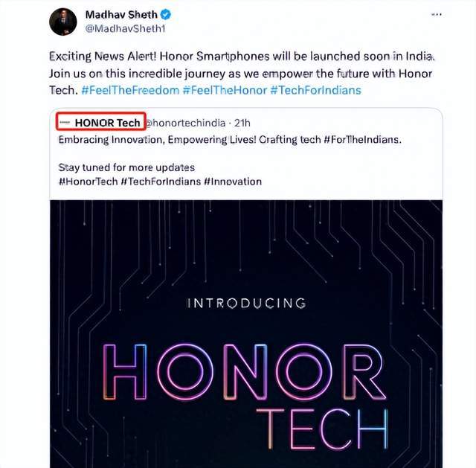The width and height of the screenshot is (476, 468).
Task: Click the main tweet text 'Exciting News Alert!'
Action: tap(103, 57)
